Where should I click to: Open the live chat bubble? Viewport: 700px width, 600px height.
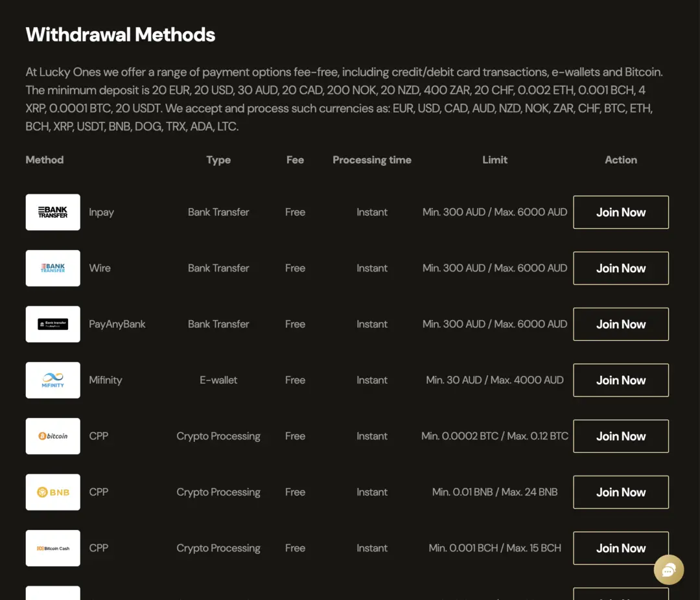tap(668, 570)
